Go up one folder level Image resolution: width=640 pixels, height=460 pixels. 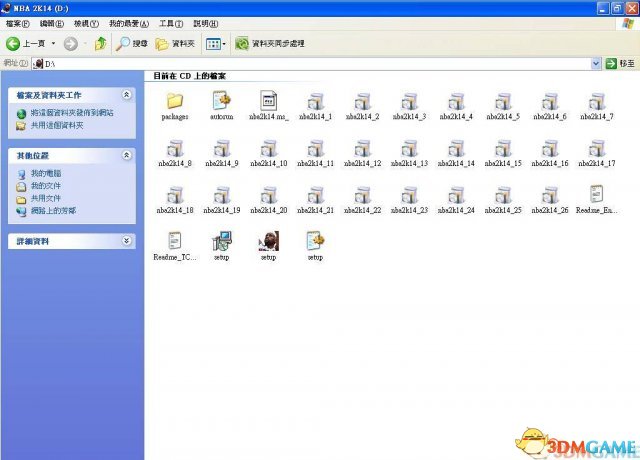[100, 43]
